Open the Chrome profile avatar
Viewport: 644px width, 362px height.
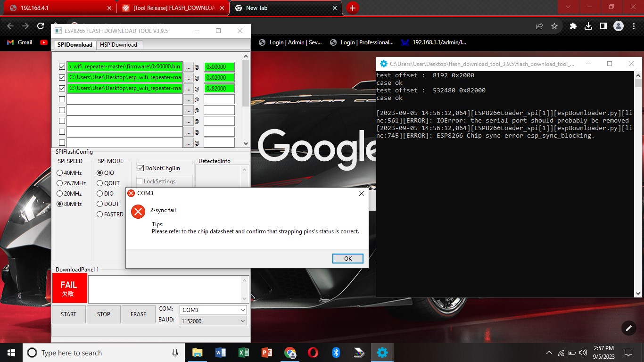619,26
